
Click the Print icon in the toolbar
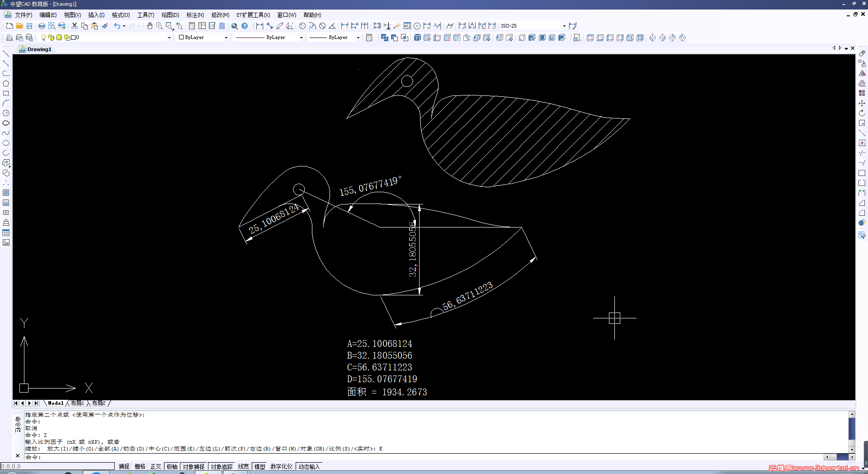coord(42,26)
